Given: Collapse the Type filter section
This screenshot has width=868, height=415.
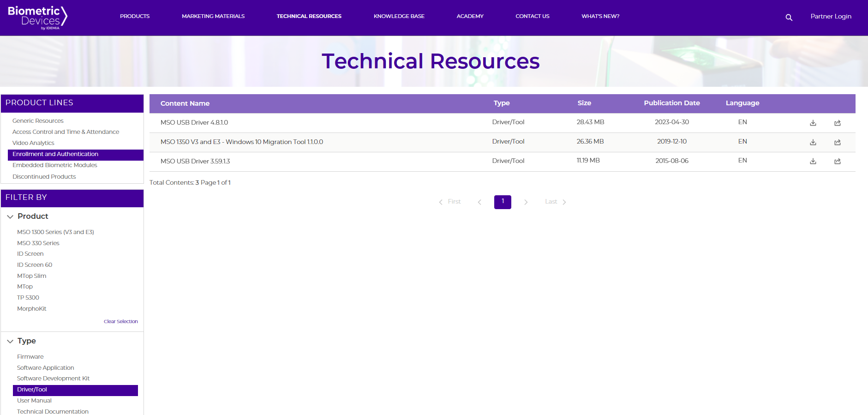Looking at the screenshot, I should (x=10, y=341).
